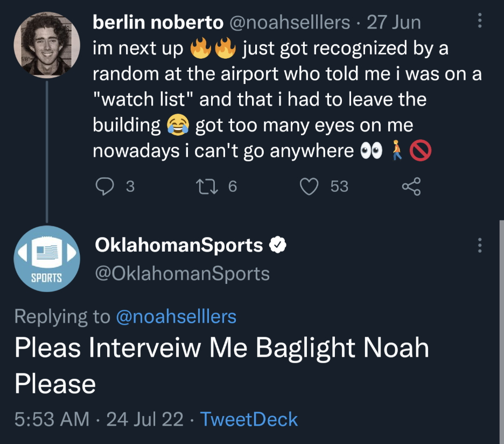
Task: Click the retweet count 6
Action: pos(232,186)
